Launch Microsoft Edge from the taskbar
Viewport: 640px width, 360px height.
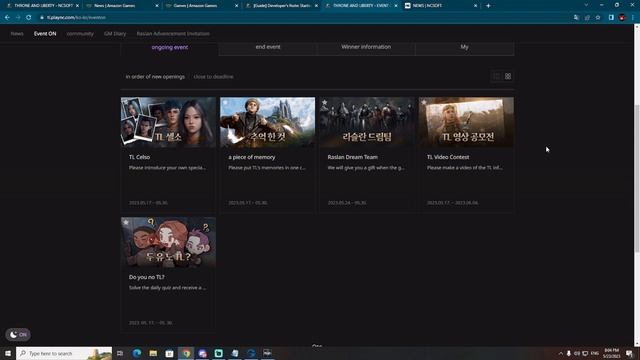pyautogui.click(x=137, y=353)
